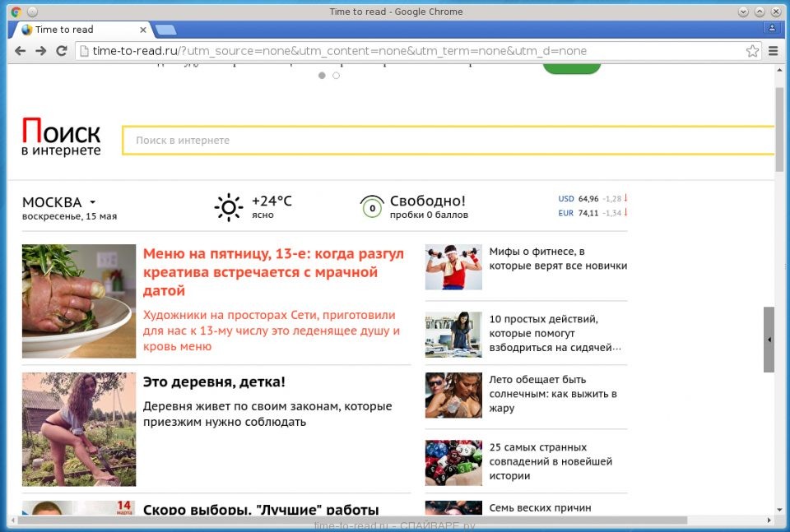Bookmark this page with the star icon

(752, 51)
